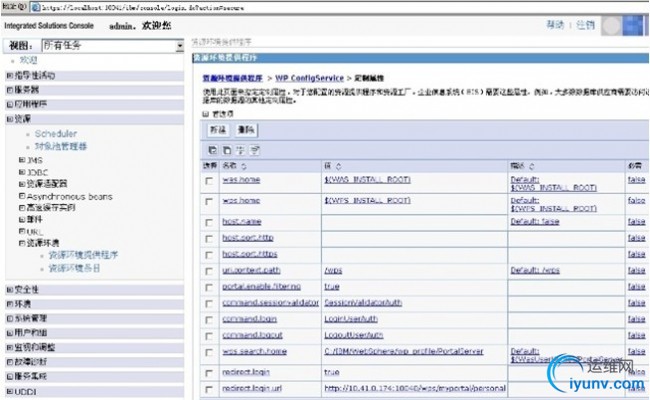Sort table by the 描述 column arrows
The width and height of the screenshot is (650, 400).
coord(531,166)
